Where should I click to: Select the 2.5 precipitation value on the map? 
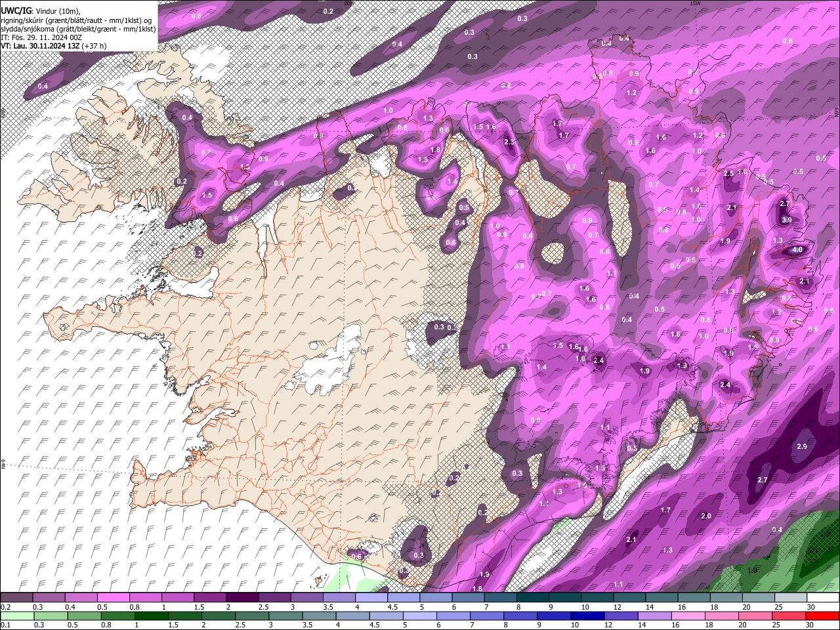click(728, 174)
